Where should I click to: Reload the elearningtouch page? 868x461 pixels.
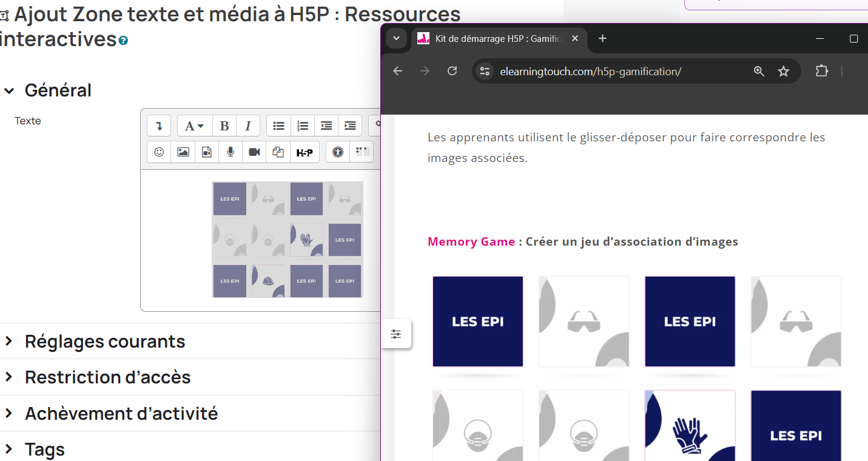pyautogui.click(x=452, y=72)
